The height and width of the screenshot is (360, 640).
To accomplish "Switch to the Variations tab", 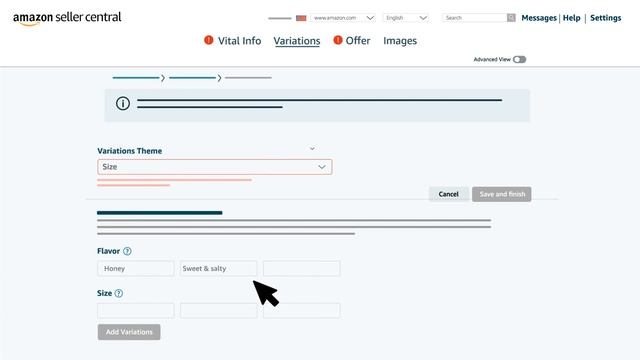I will click(x=297, y=41).
